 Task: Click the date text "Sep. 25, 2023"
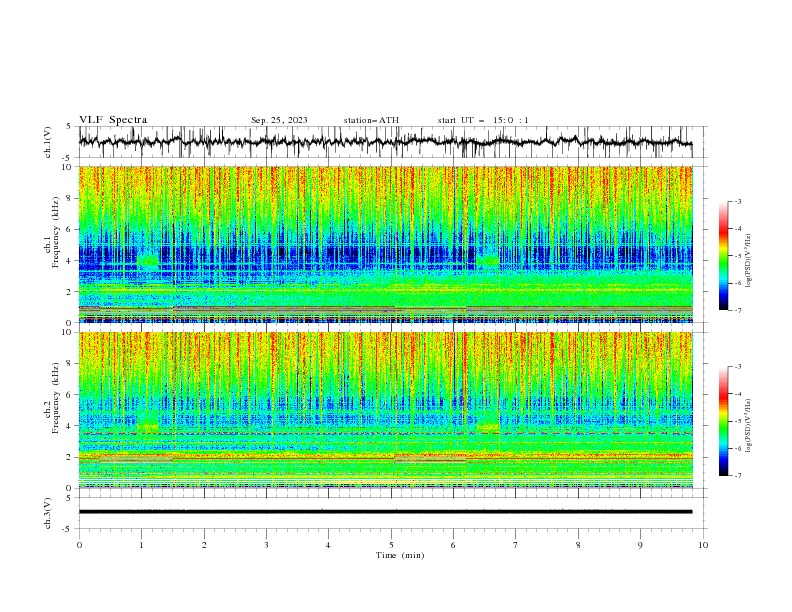click(279, 120)
